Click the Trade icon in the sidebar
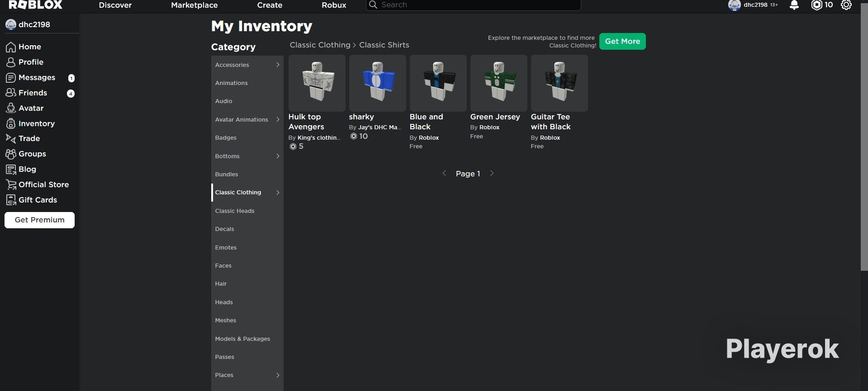The image size is (868, 391). coord(11,138)
